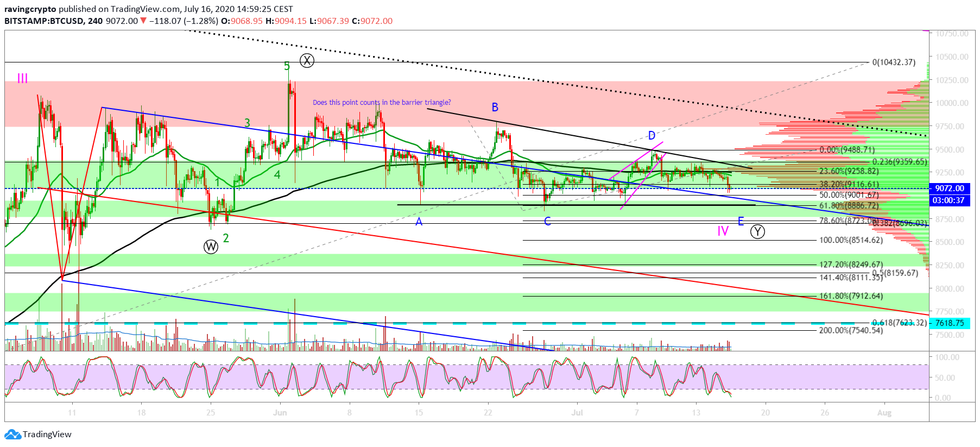Click the 61.80%(8886.72) retracement label

coord(849,206)
